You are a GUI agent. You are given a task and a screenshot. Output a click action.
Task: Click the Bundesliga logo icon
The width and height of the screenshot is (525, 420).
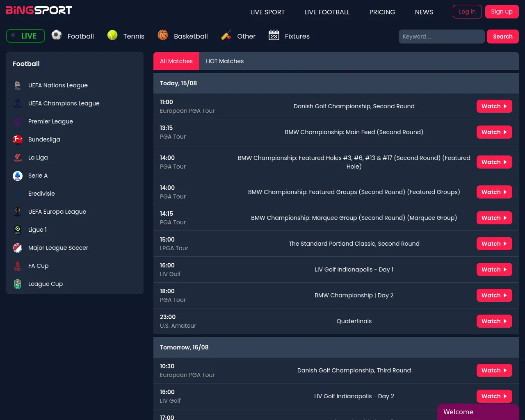(18, 139)
